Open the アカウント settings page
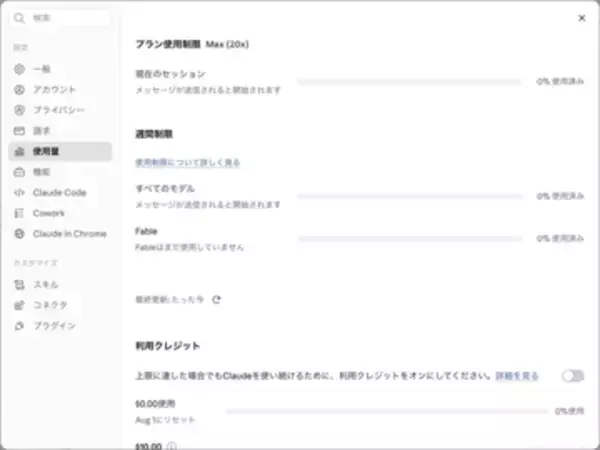Viewport: 600px width, 450px height. (60, 90)
